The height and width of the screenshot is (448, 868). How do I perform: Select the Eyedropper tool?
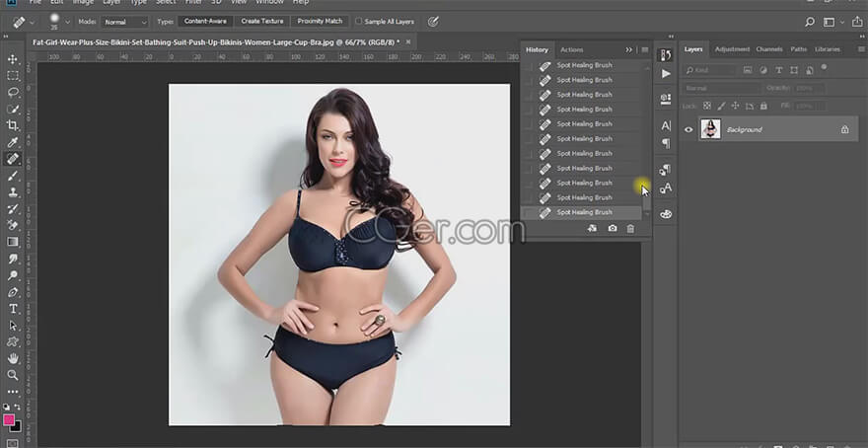(x=13, y=142)
